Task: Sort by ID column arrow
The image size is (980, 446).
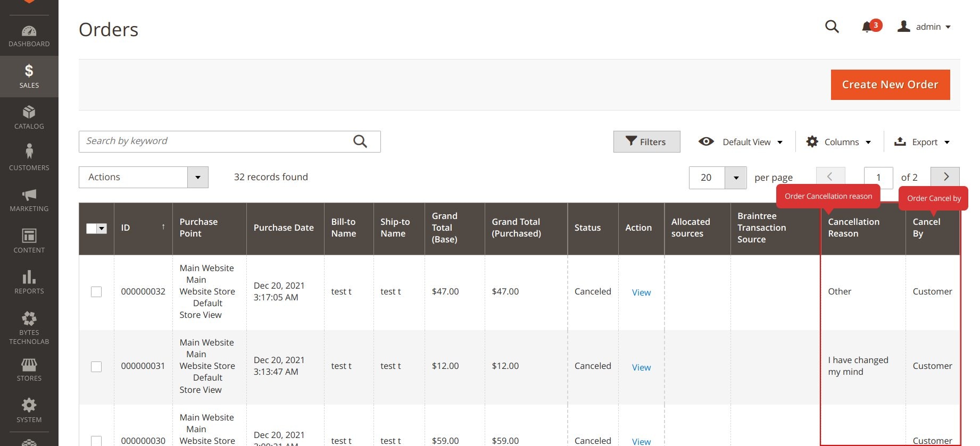Action: (x=163, y=226)
